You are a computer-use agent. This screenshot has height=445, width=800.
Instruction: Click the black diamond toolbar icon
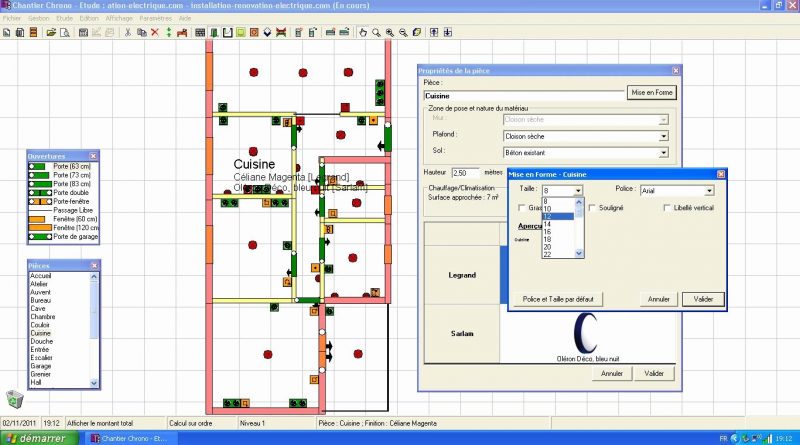[x=267, y=32]
